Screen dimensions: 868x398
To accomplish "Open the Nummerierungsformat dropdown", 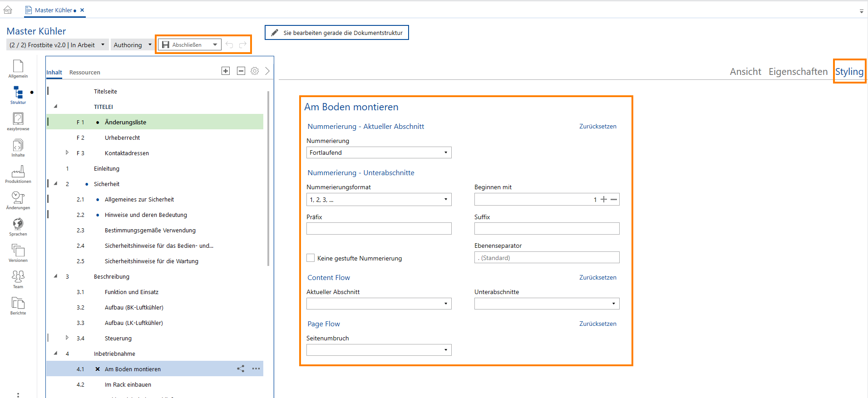I will click(x=379, y=200).
